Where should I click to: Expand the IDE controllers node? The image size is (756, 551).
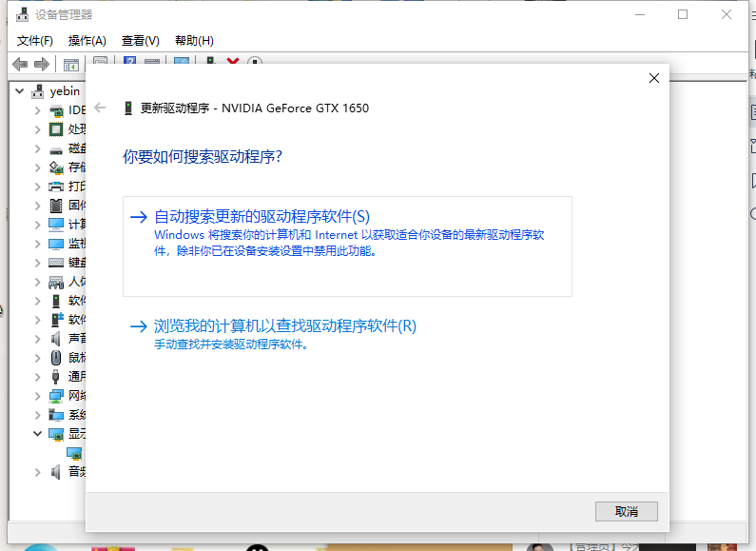click(x=38, y=110)
